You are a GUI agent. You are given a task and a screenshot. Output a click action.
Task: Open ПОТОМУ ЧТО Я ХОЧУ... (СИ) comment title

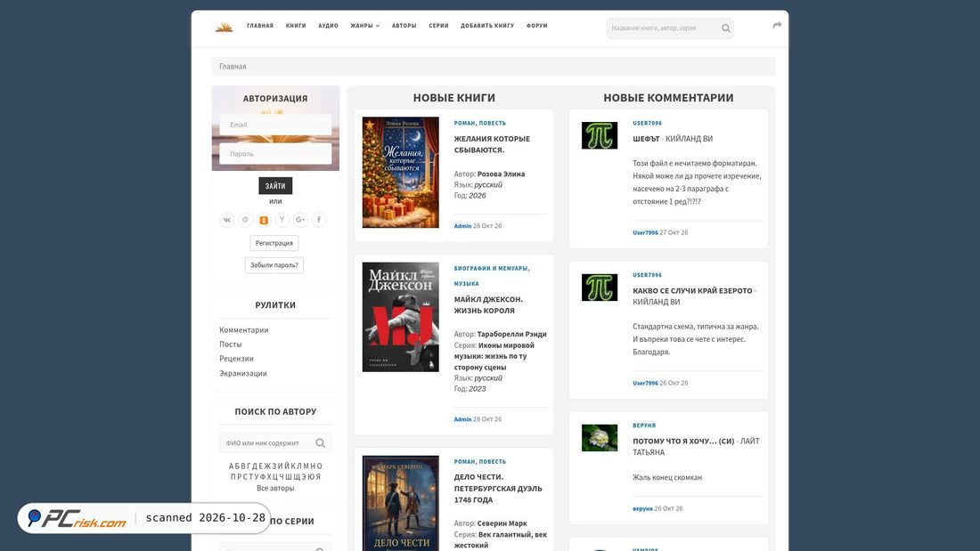683,441
